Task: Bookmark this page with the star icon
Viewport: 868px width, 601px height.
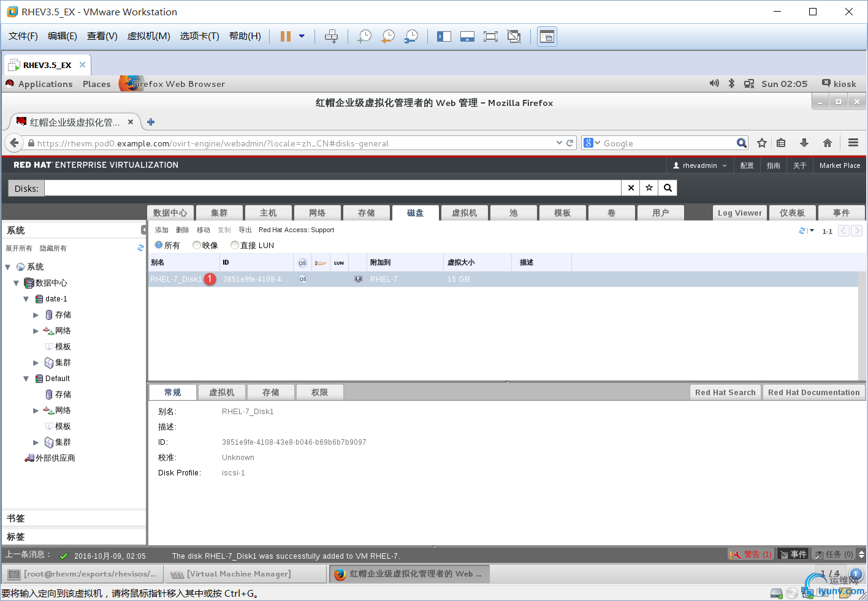Action: (762, 143)
